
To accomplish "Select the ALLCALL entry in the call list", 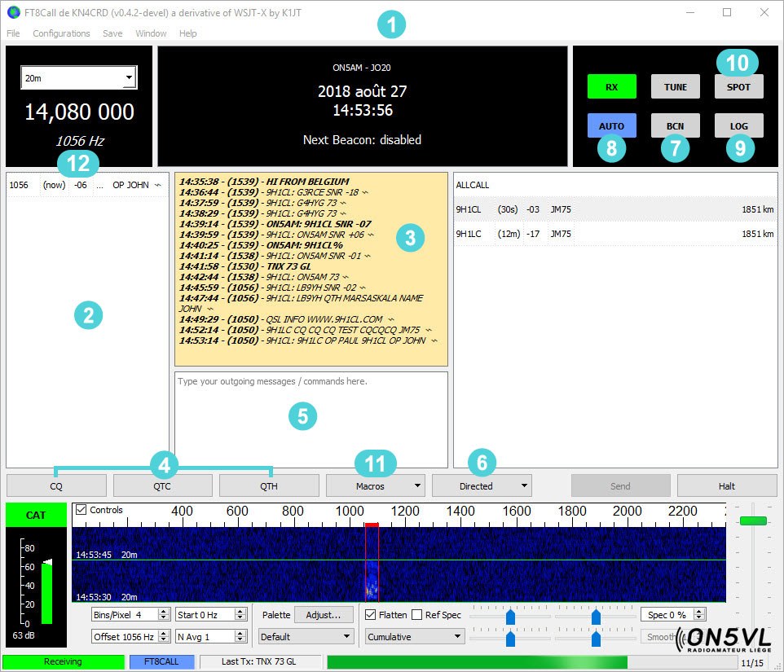I will click(615, 185).
